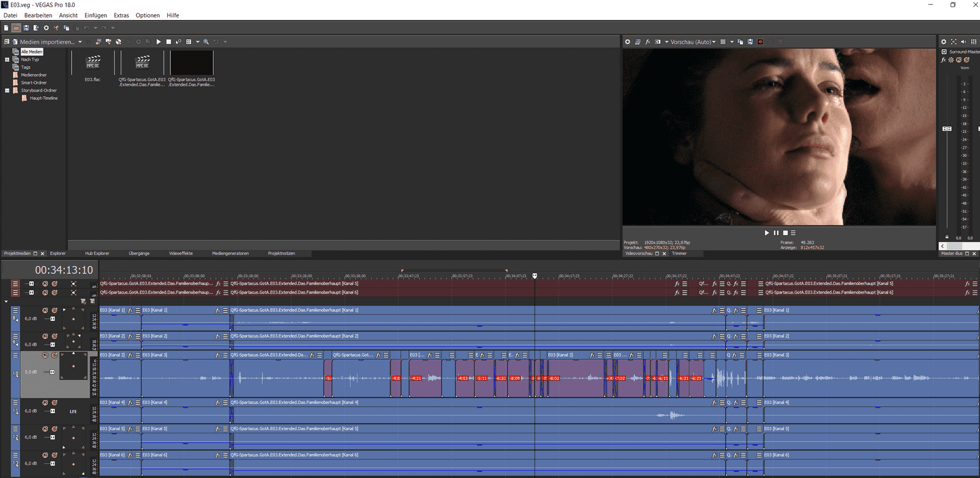This screenshot has width=980, height=478.
Task: Pause the video preview
Action: (x=776, y=233)
